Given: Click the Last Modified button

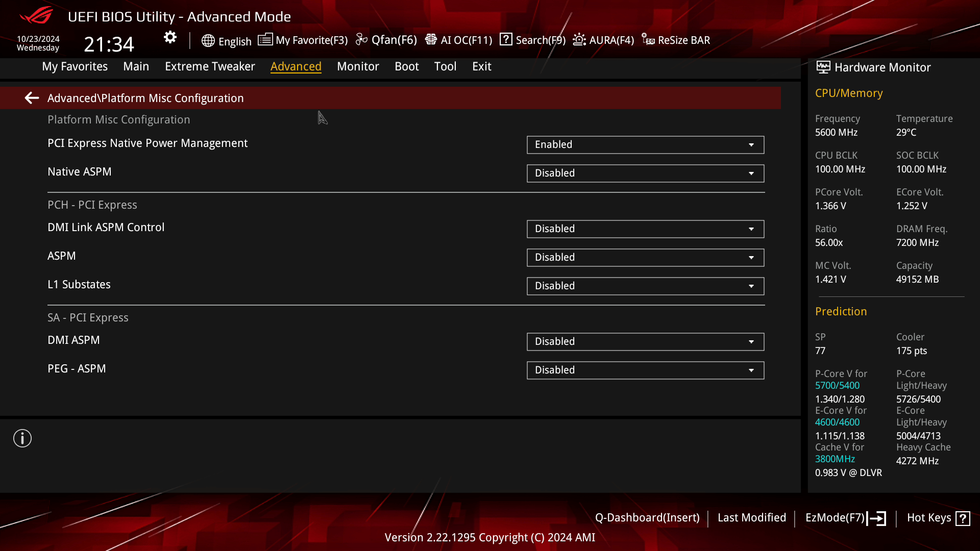Looking at the screenshot, I should [752, 517].
